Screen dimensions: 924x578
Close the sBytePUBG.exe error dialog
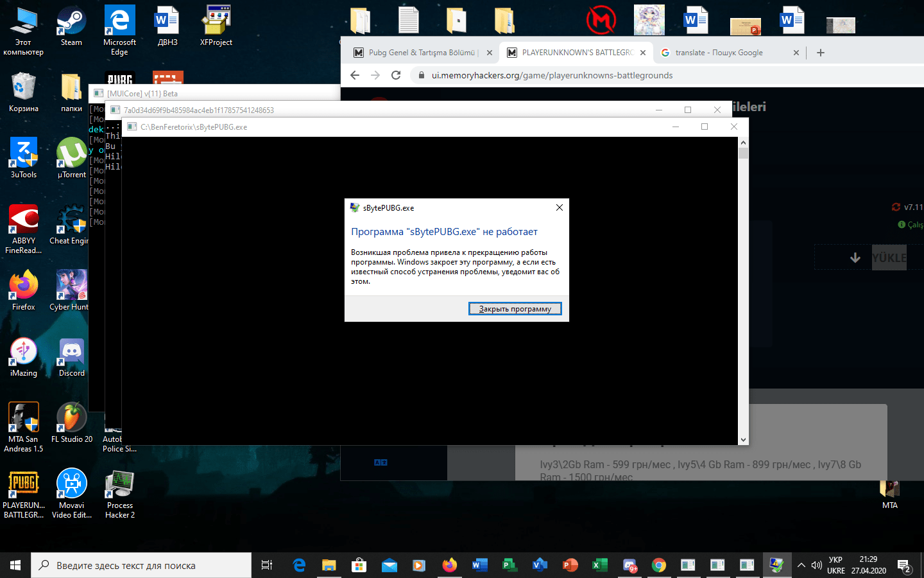tap(559, 207)
